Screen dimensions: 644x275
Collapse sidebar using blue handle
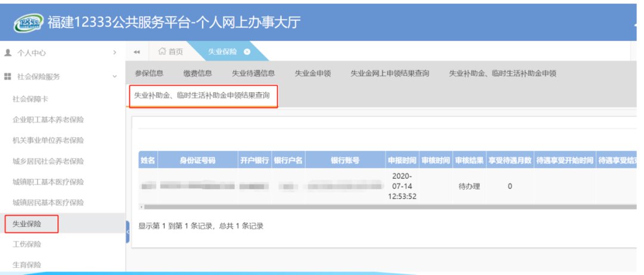128,232
